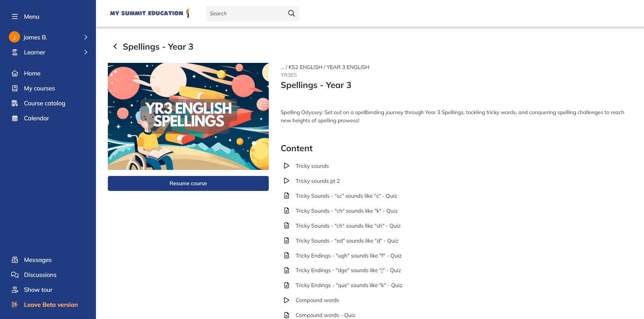Image resolution: width=644 pixels, height=319 pixels.
Task: Open Calendar from sidebar
Action: click(x=36, y=118)
